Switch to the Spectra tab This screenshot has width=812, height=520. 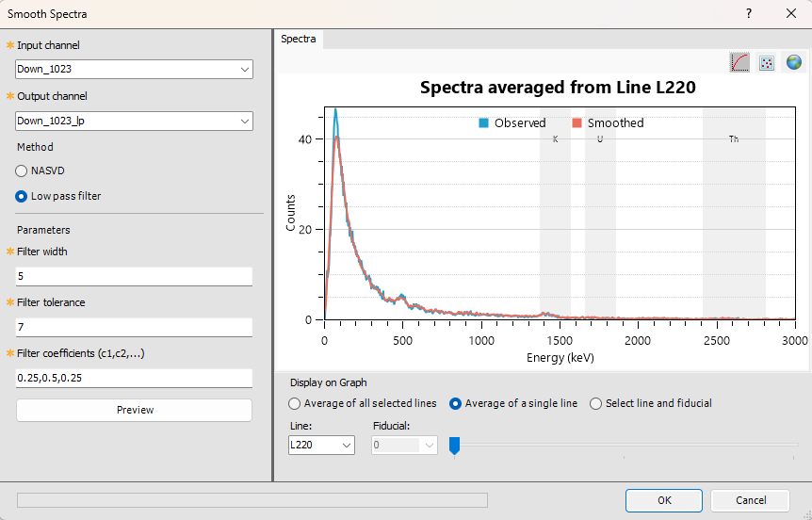coord(299,40)
